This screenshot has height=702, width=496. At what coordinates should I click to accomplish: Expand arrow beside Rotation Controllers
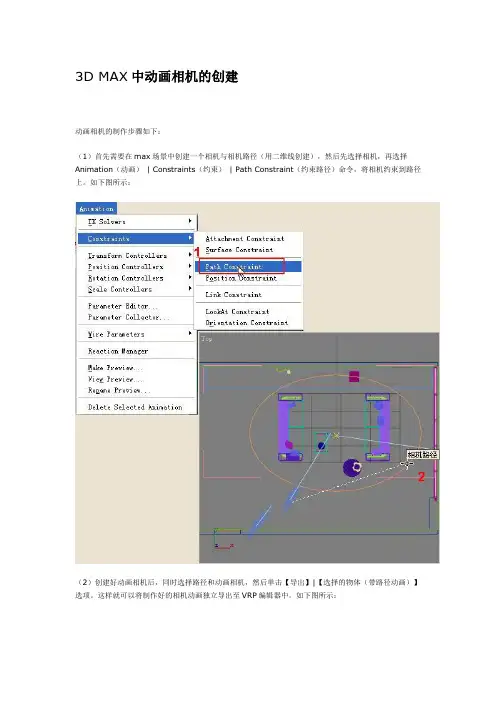190,277
